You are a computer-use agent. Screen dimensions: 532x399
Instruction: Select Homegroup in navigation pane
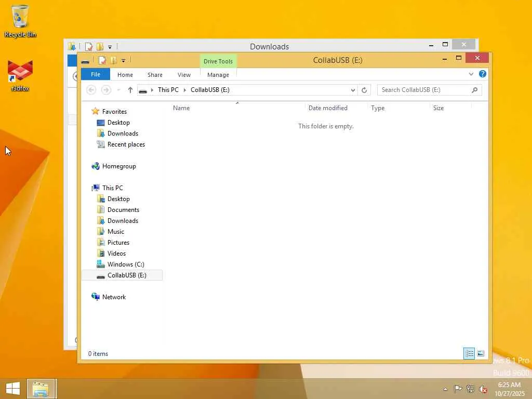pos(119,166)
